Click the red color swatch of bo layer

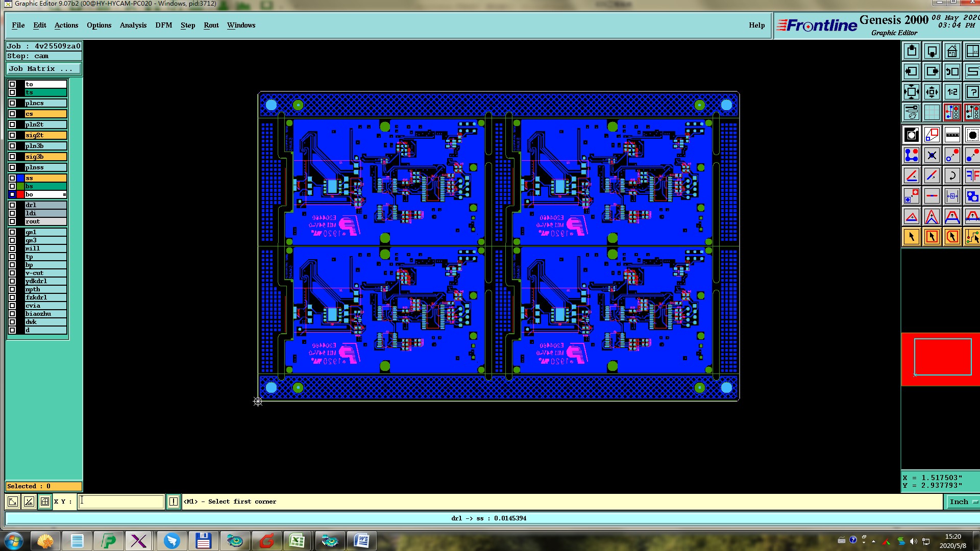click(x=20, y=194)
